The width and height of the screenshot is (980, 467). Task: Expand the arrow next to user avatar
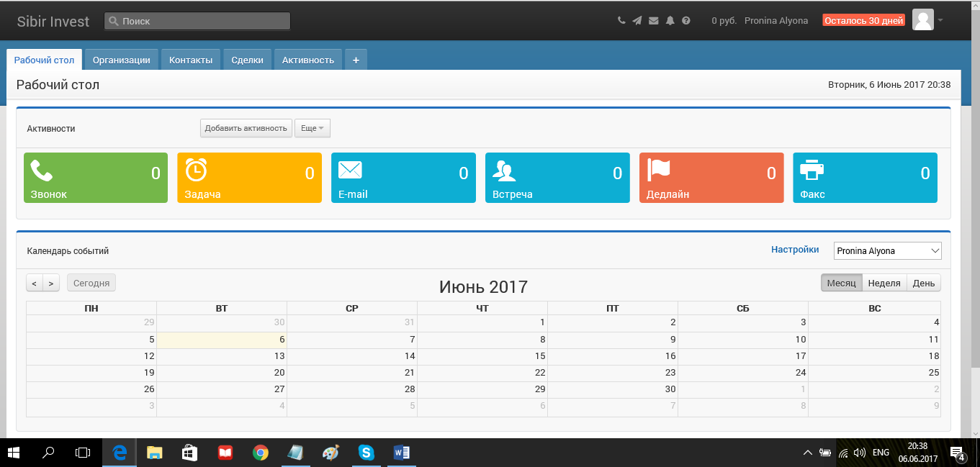940,20
